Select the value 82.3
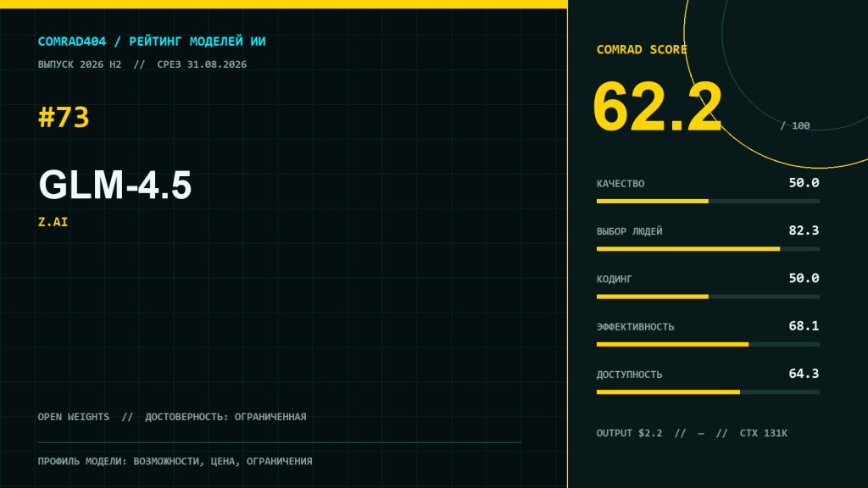This screenshot has width=868, height=488. (x=804, y=230)
